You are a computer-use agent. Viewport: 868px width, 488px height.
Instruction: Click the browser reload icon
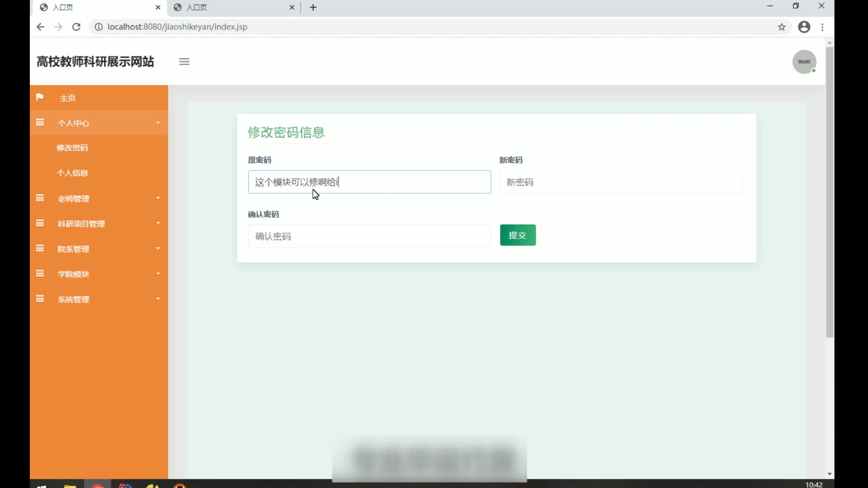click(x=76, y=27)
